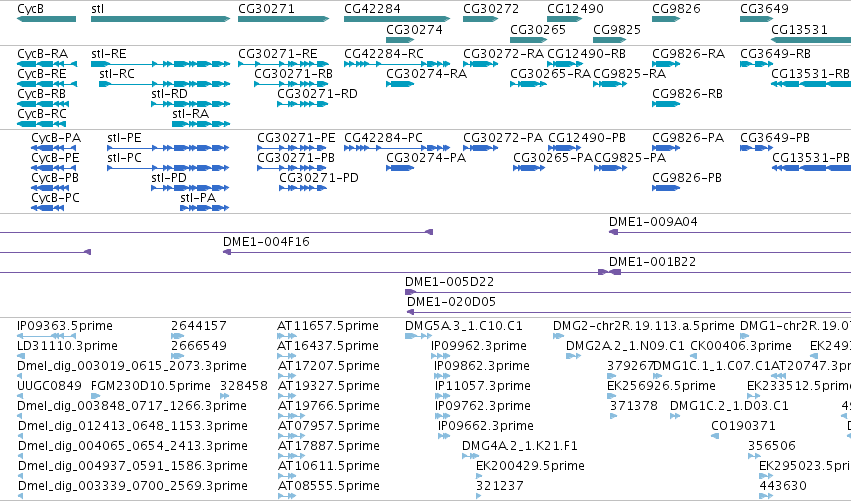851x501 pixels.
Task: Click EST AT11657.5prime
Action: point(287,337)
